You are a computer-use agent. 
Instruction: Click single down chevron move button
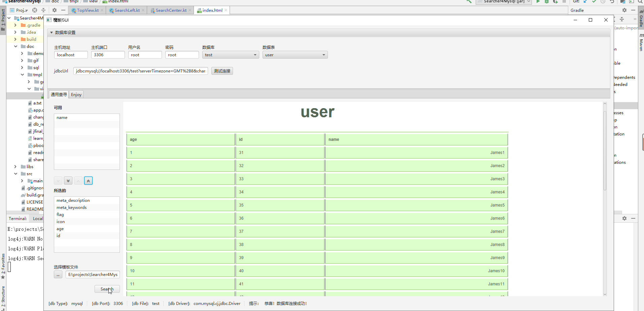[x=58, y=181]
